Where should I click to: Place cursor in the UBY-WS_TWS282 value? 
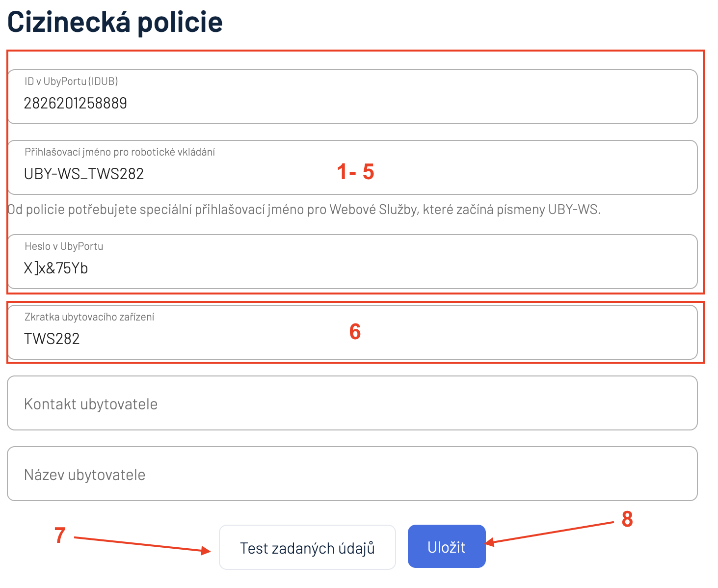coord(84,174)
